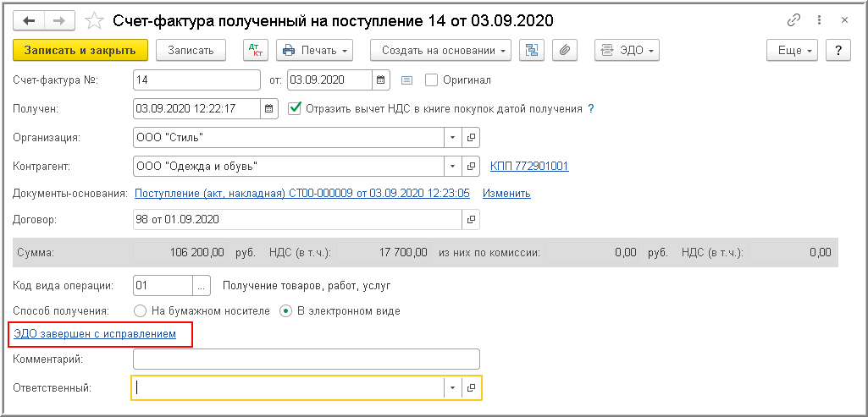868x417 pixels.
Task: Click the paperclip attachments icon
Action: click(x=564, y=50)
